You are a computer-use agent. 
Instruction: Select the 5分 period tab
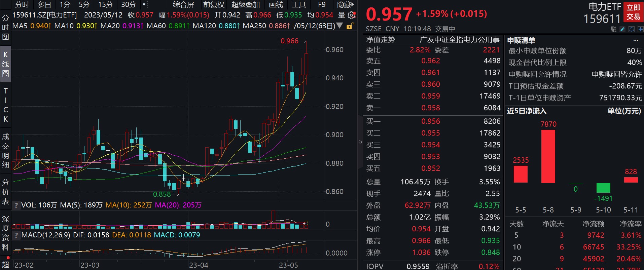(x=84, y=5)
